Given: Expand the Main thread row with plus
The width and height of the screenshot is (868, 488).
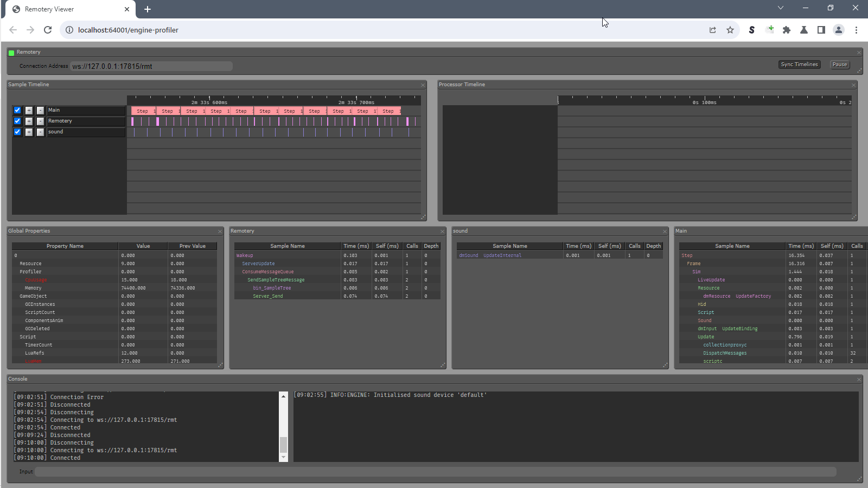Looking at the screenshot, I should click(29, 110).
